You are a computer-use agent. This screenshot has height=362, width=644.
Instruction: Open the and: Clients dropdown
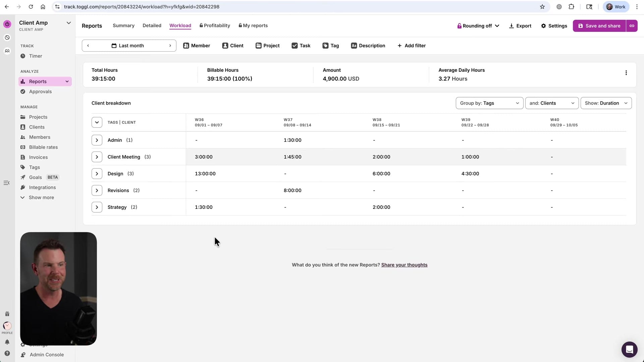(552, 103)
